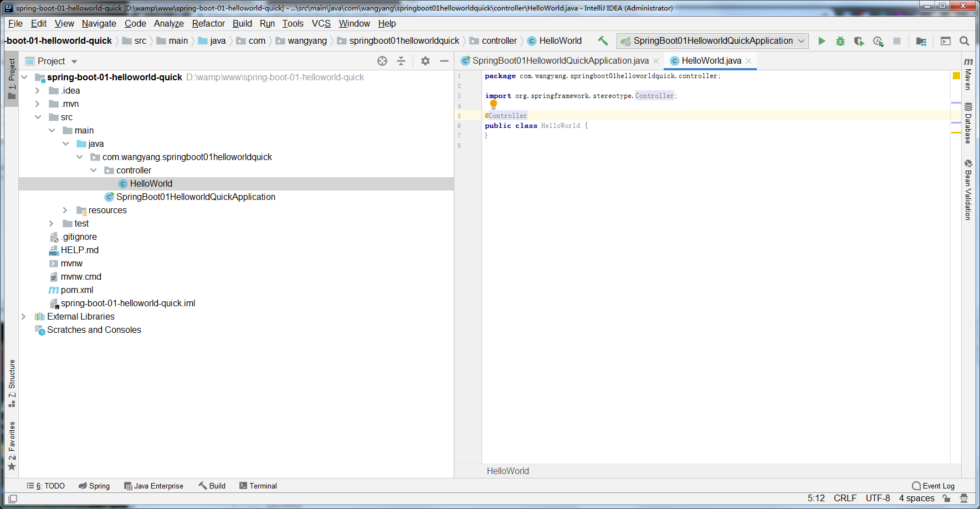Screen dimensions: 980x509
Task: Collapse the spring-boot-01-helloworld-quick root node
Action: click(x=24, y=77)
